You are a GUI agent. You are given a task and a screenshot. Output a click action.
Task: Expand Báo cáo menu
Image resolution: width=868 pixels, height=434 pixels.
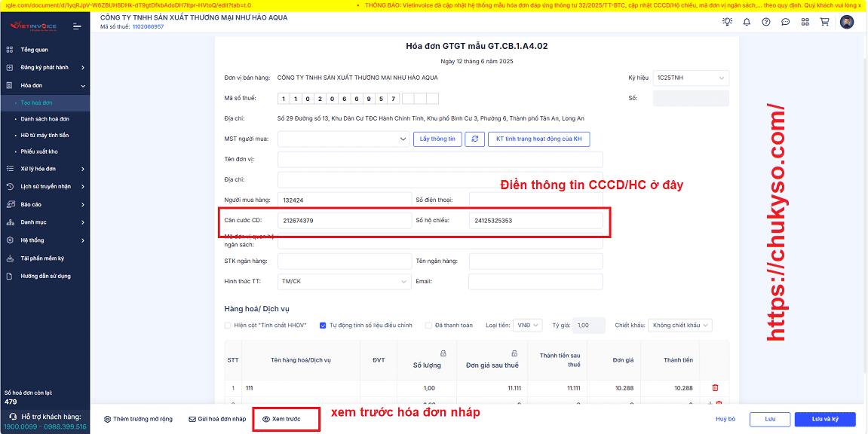(44, 204)
